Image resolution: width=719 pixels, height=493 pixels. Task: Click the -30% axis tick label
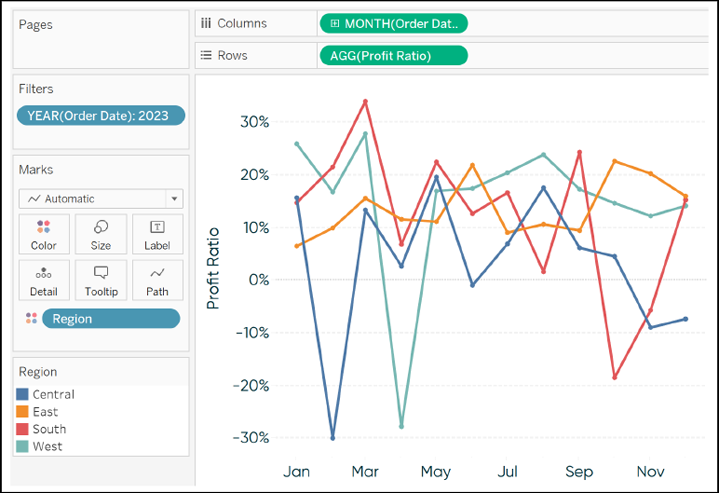(251, 438)
